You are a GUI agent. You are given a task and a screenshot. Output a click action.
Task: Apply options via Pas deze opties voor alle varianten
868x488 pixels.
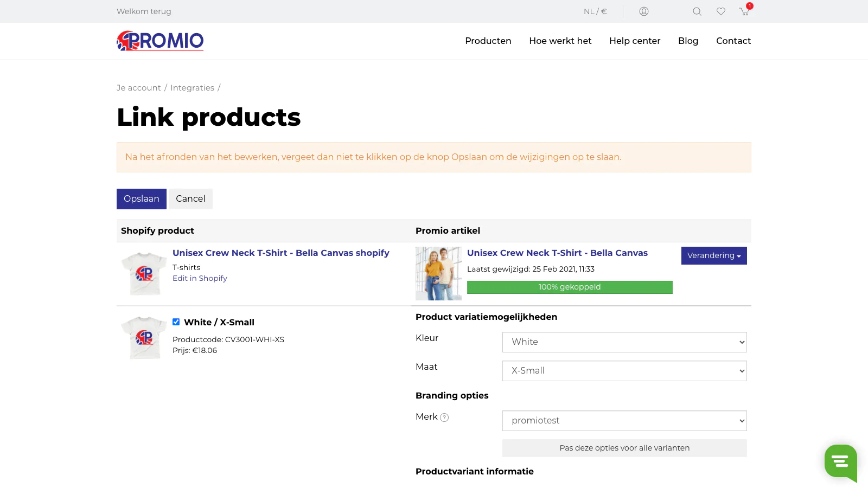[624, 448]
